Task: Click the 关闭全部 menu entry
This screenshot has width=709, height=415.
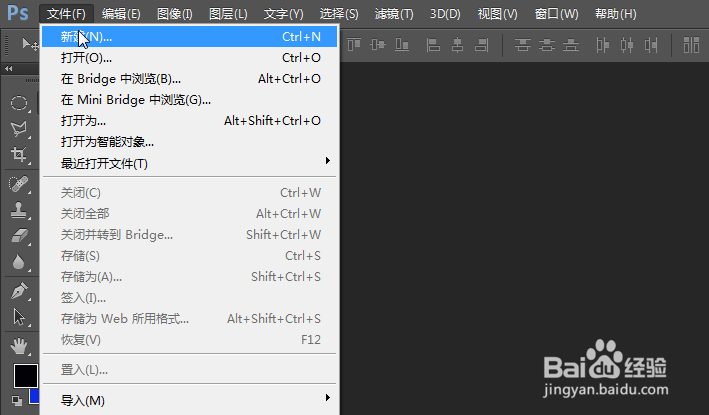Action: tap(189, 213)
